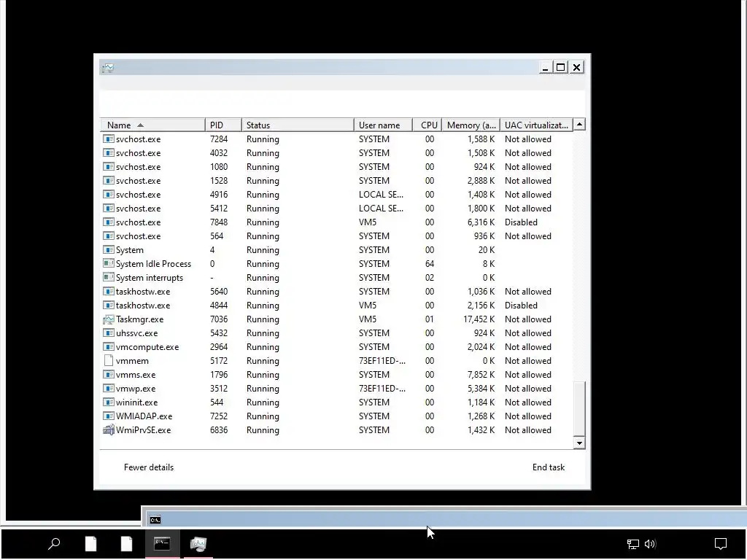Viewport: 747px width, 560px height.
Task: Sort by PID column header
Action: [223, 125]
